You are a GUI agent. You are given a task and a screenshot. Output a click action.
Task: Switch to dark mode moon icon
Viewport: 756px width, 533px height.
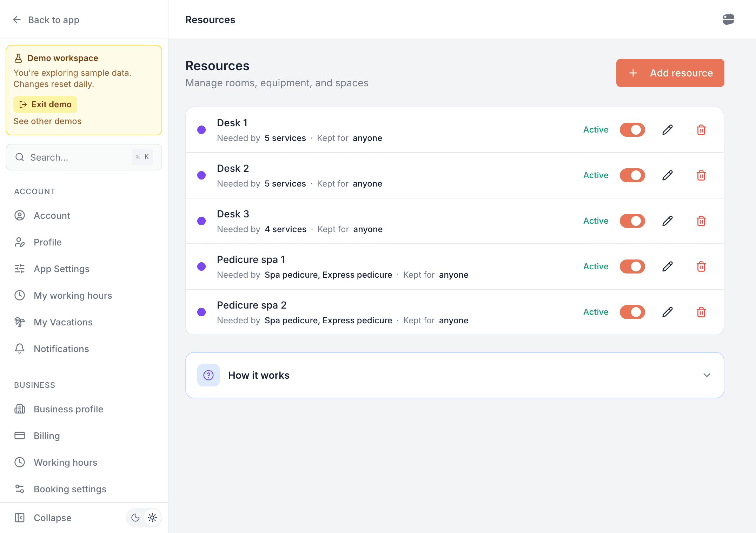click(x=135, y=518)
